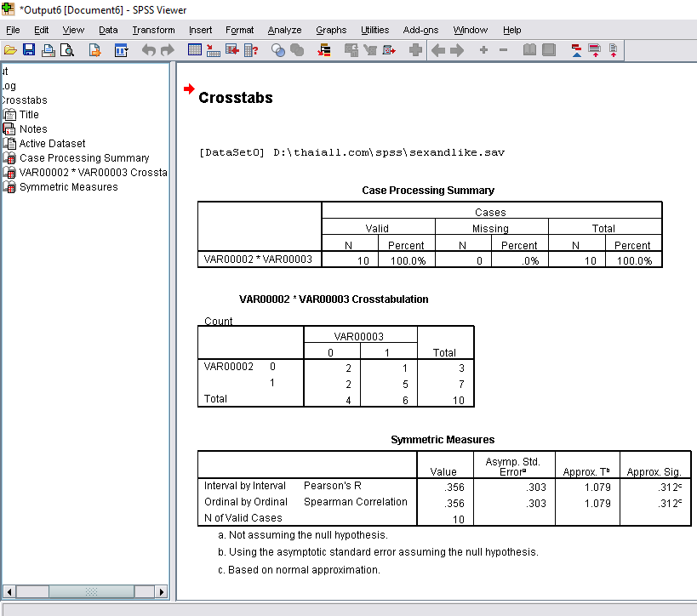The height and width of the screenshot is (616, 697).
Task: Click the Crosstabs heading in the output
Action: pos(236,98)
